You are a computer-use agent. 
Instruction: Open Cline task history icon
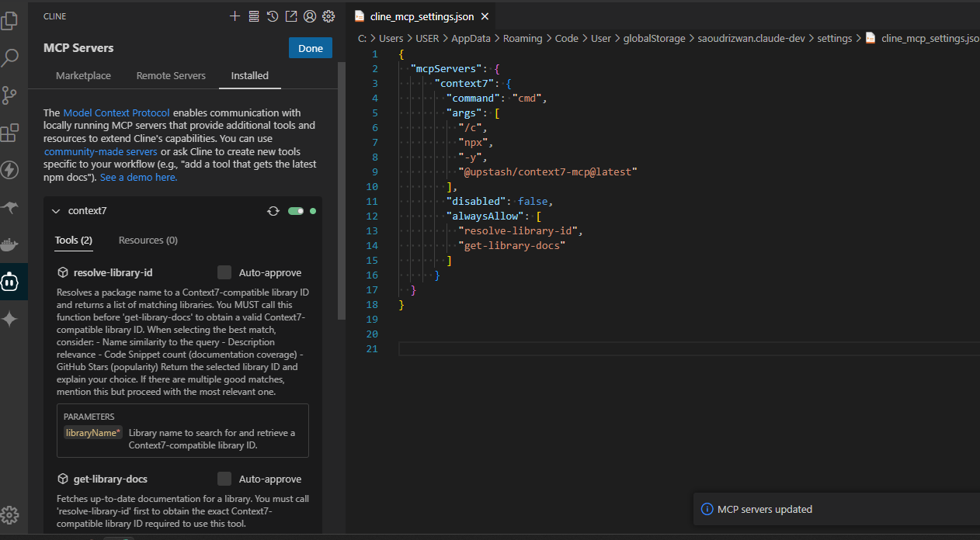273,16
